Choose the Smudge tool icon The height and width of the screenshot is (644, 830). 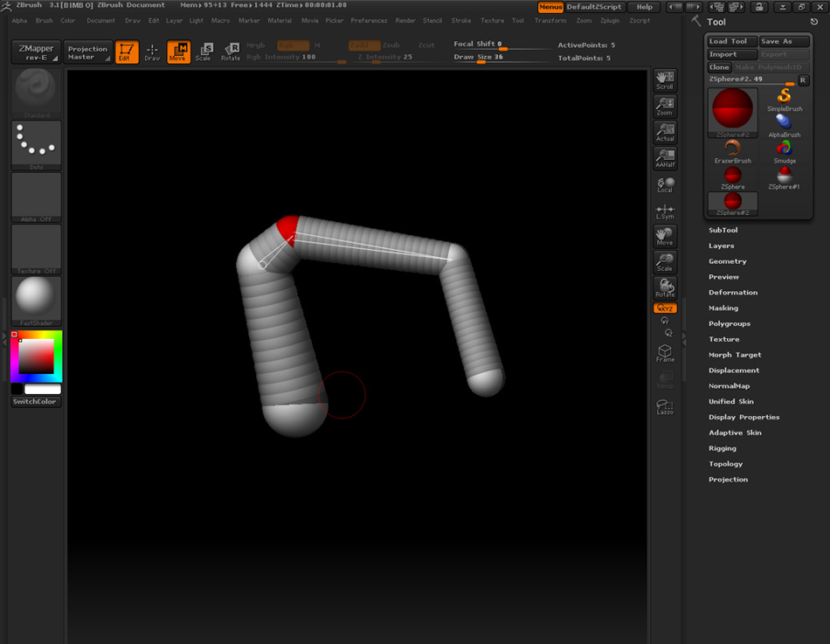784,150
